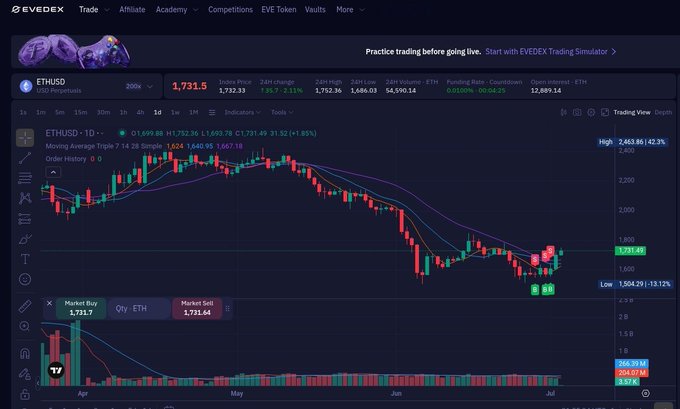Toggle lock all drawing tools

tap(25, 394)
